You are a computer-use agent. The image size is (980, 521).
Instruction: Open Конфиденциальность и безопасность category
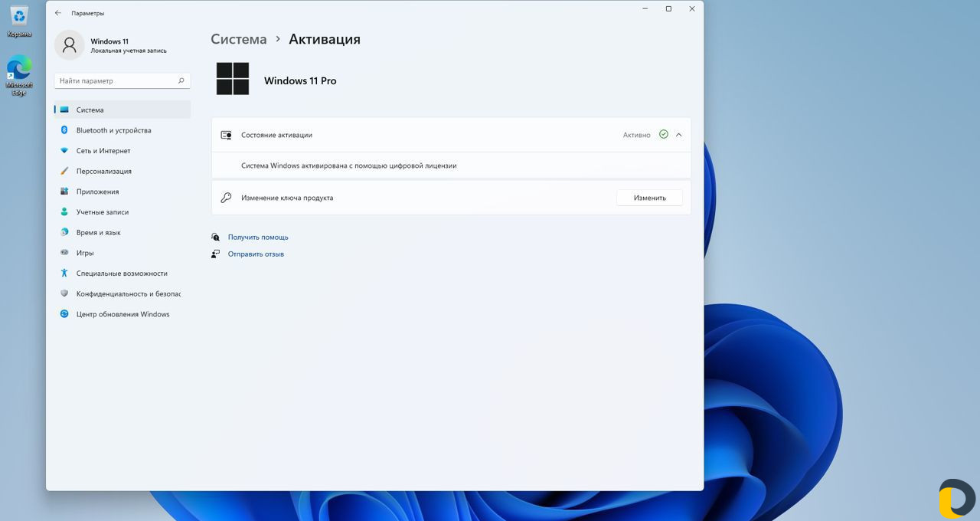(x=122, y=293)
